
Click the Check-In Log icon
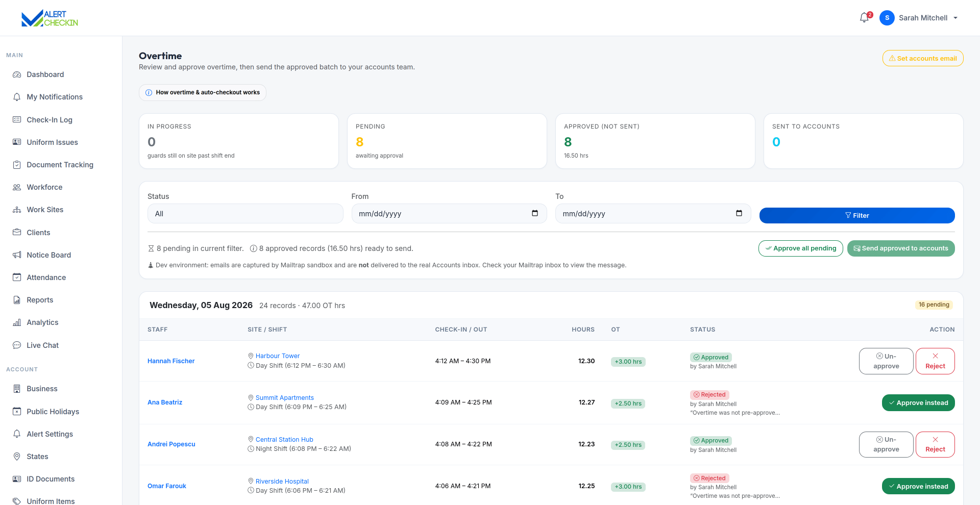pos(17,120)
